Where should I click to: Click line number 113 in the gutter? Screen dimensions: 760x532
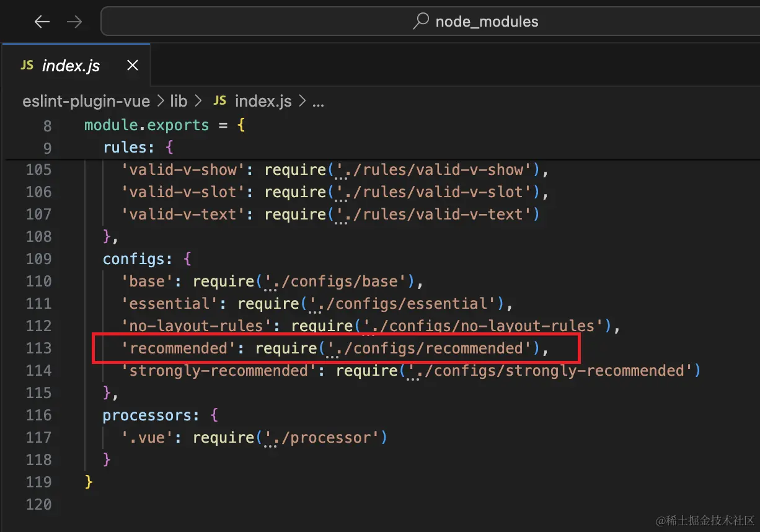coord(38,348)
